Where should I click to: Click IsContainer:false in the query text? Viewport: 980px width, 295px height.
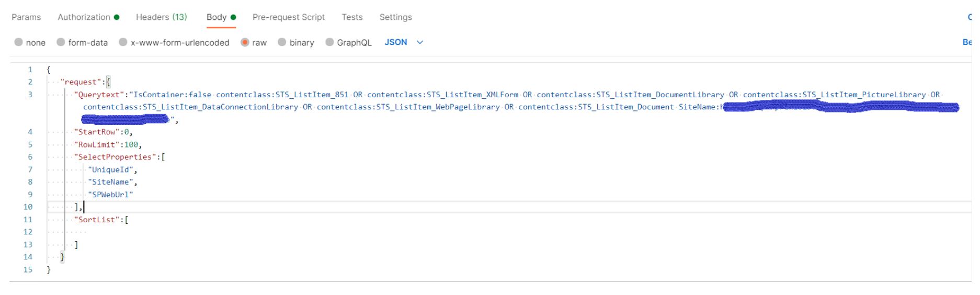pos(173,95)
